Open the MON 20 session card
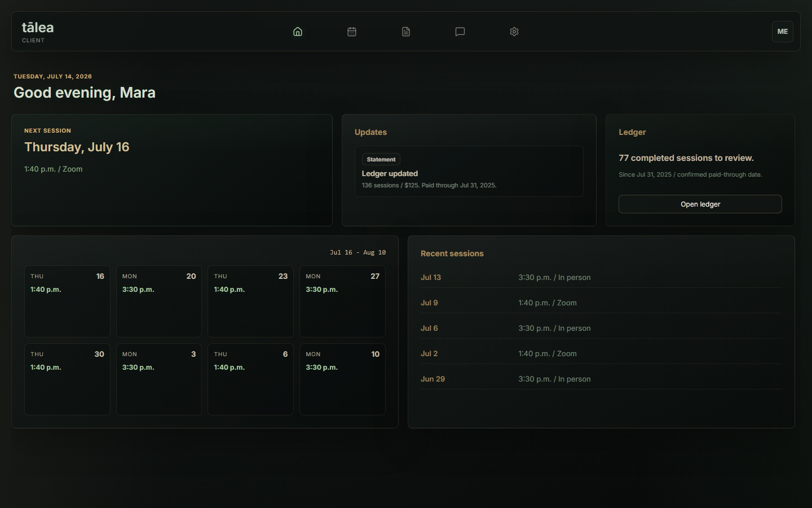Viewport: 812px width, 508px height. (x=159, y=301)
